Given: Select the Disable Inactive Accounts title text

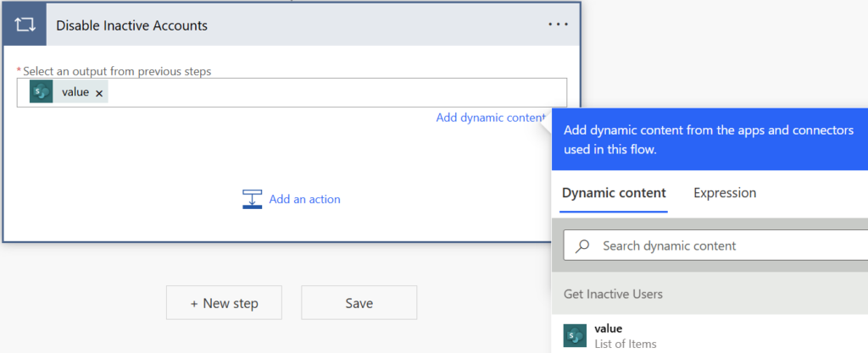Looking at the screenshot, I should [131, 25].
